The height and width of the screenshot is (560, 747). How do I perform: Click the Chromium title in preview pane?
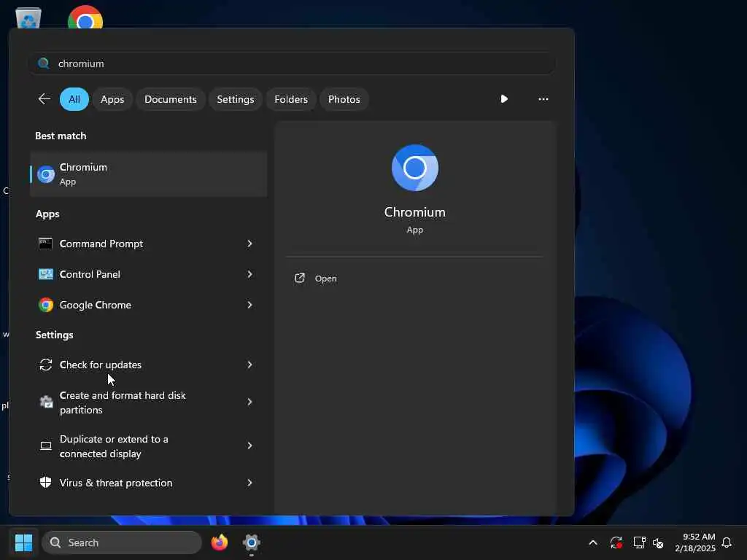tap(415, 212)
